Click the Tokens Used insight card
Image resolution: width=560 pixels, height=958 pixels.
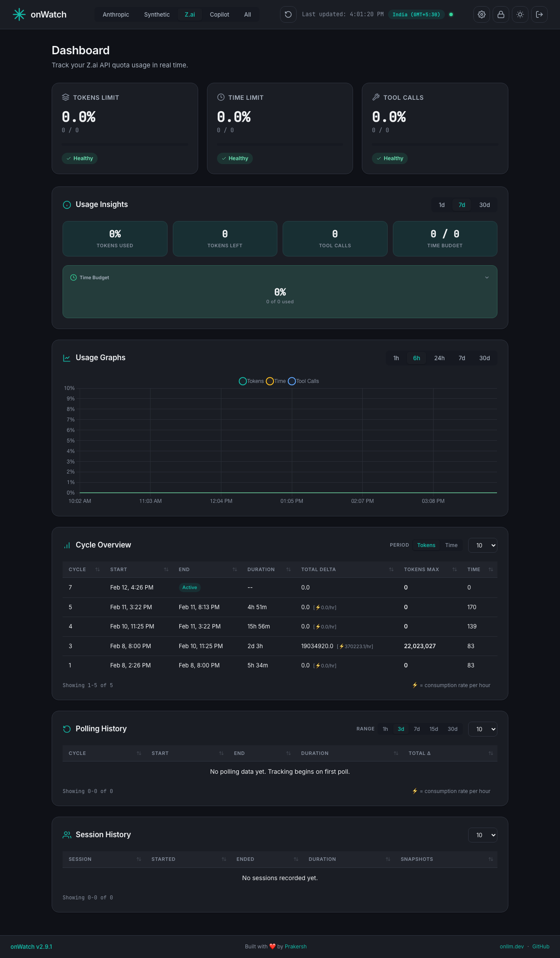click(x=115, y=239)
